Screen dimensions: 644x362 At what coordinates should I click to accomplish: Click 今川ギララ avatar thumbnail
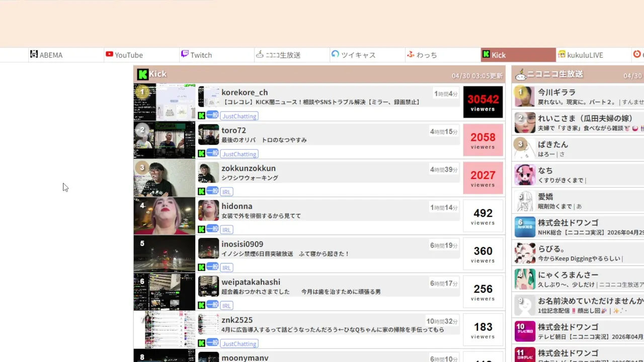click(525, 97)
